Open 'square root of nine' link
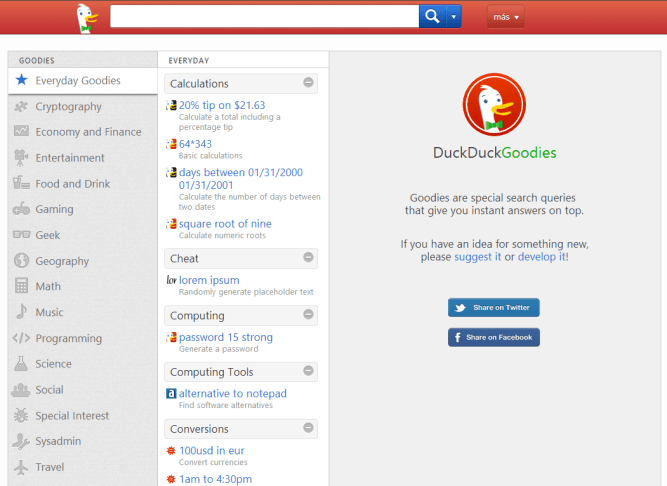Screen dimensions: 667x486 [225, 224]
